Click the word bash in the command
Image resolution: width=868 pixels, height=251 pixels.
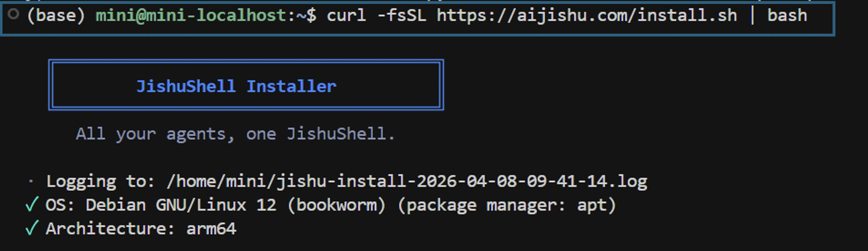tap(787, 16)
